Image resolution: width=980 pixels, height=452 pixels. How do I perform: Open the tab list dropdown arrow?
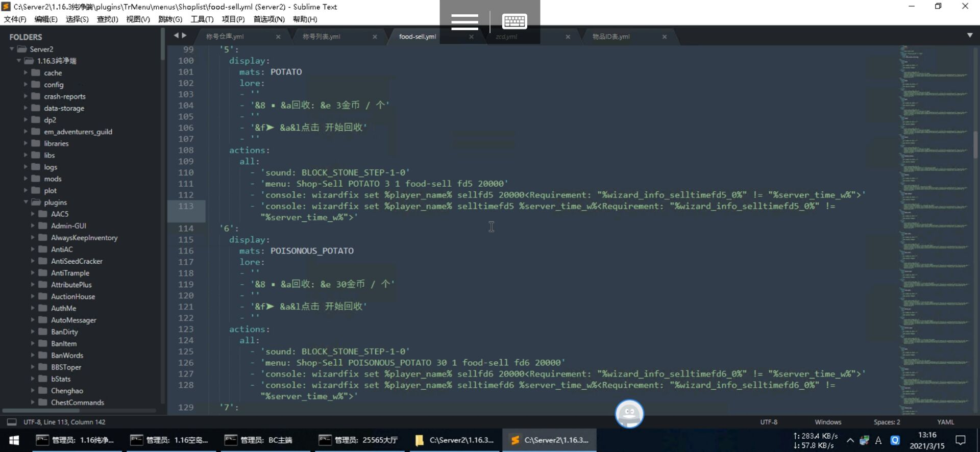tap(969, 35)
